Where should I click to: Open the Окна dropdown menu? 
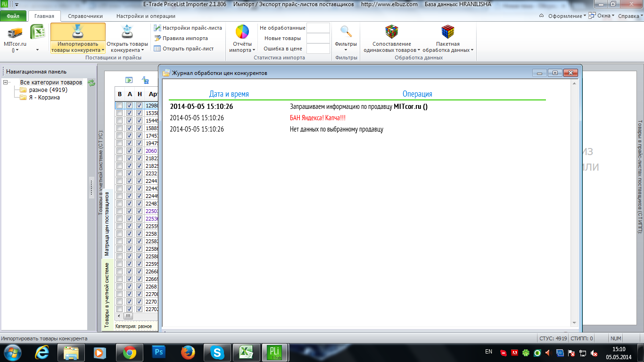(x=601, y=16)
